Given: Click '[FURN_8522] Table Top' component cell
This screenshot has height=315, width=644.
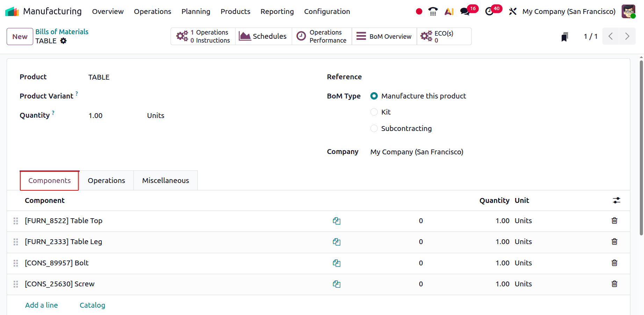Looking at the screenshot, I should 64,221.
